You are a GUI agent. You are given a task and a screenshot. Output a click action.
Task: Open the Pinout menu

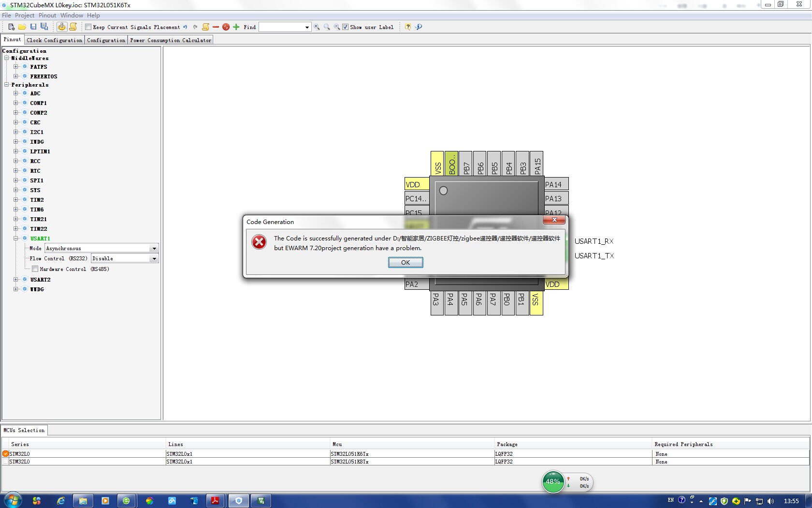pos(47,15)
